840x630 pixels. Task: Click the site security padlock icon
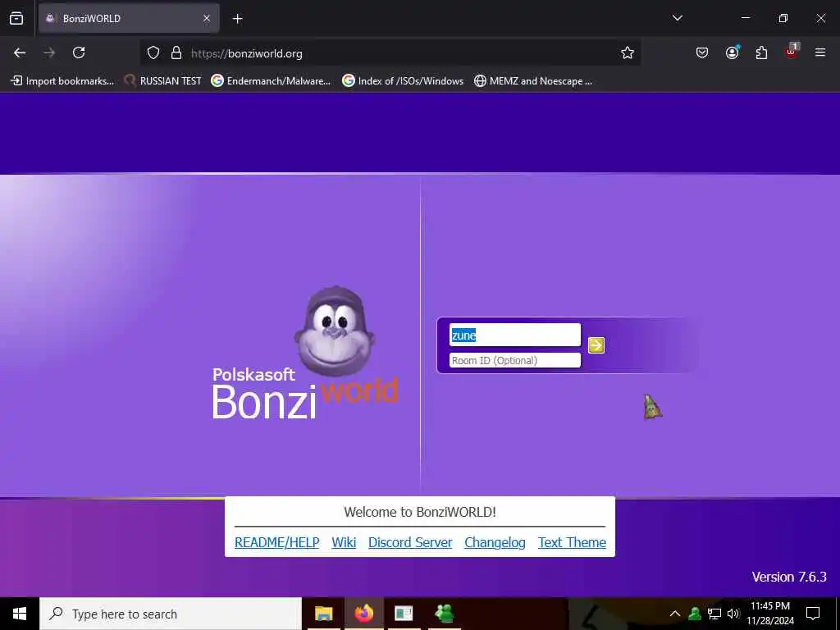coord(176,53)
